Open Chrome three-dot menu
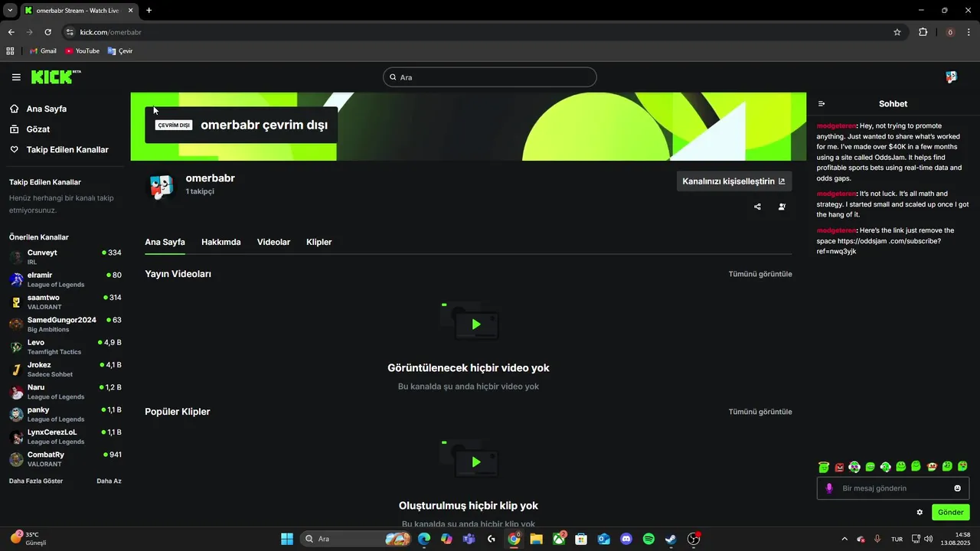 pos(969,32)
